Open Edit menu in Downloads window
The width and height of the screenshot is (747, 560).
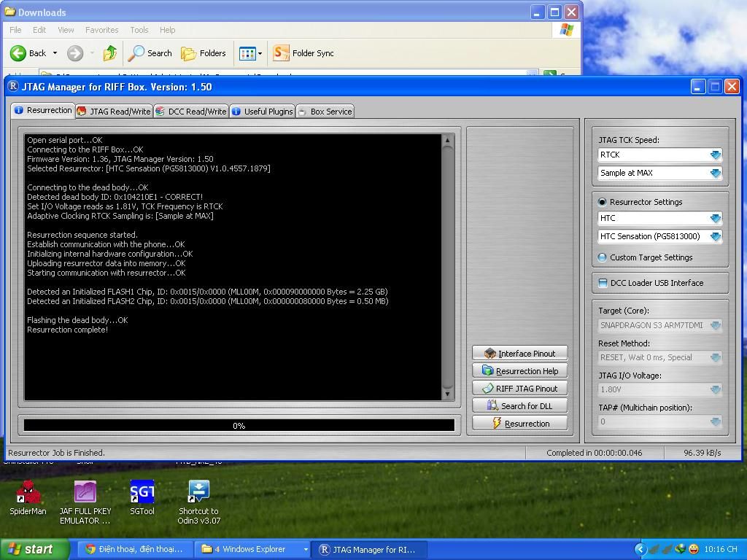(x=39, y=30)
